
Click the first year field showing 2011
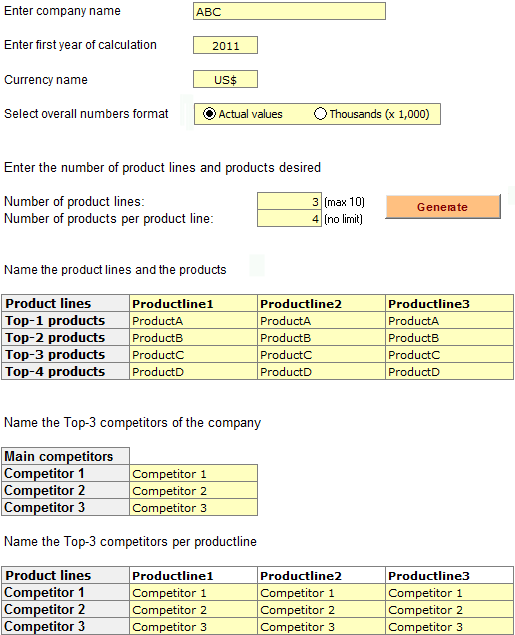coord(225,45)
